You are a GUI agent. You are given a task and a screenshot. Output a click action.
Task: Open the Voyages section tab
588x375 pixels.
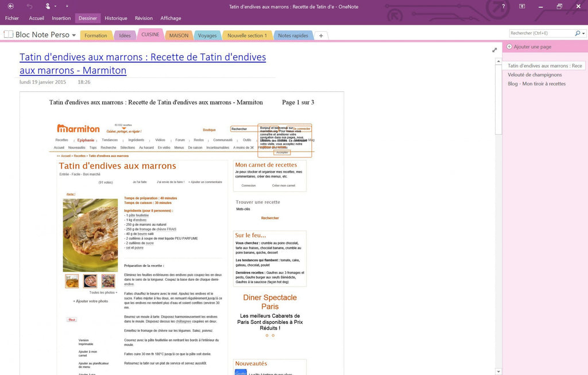207,36
